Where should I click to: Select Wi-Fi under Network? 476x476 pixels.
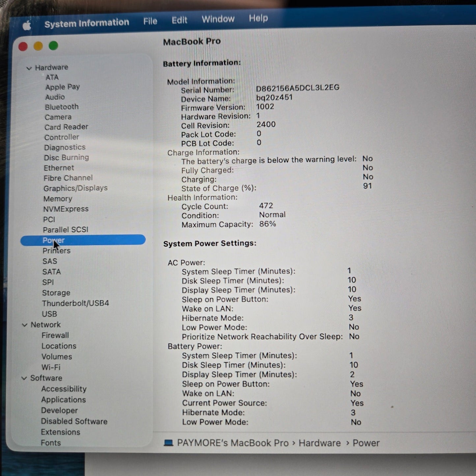[x=51, y=367]
